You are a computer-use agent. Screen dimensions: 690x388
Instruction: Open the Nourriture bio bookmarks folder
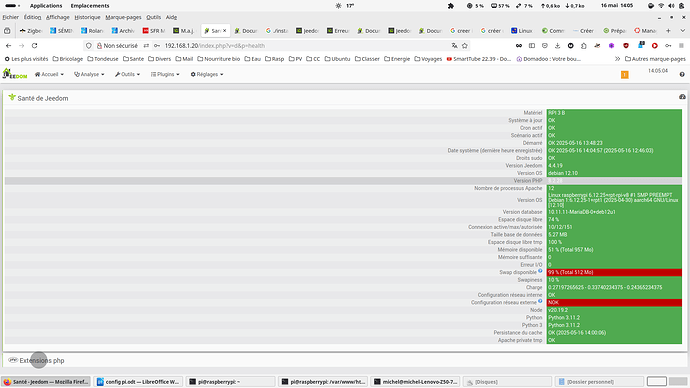[x=218, y=59]
